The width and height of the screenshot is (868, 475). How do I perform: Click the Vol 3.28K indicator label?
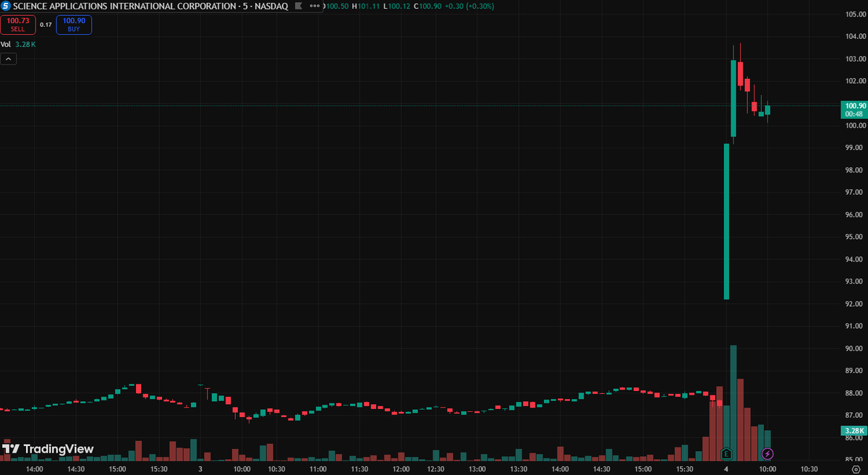(18, 44)
